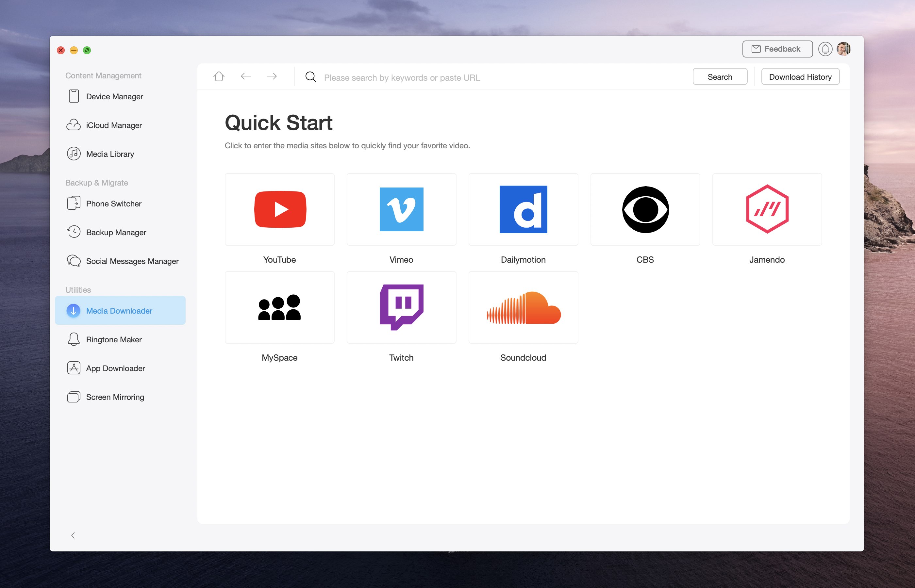Select Media Downloader utility

(x=120, y=310)
